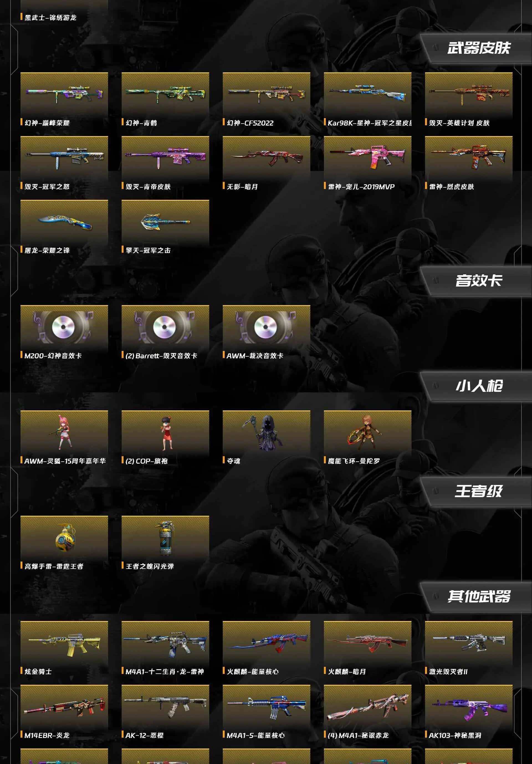The width and height of the screenshot is (532, 764).
Task: Click the 擎天-冠军之击 shovel icon
Action: click(x=165, y=222)
